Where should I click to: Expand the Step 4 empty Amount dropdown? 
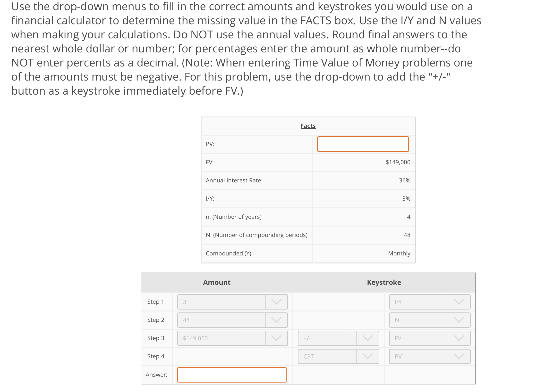coord(232,356)
